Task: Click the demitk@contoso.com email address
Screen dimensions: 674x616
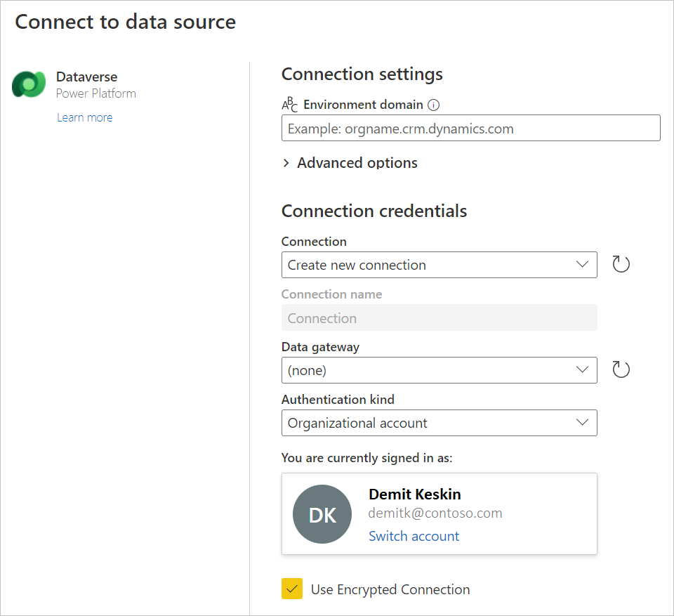Action: 435,513
